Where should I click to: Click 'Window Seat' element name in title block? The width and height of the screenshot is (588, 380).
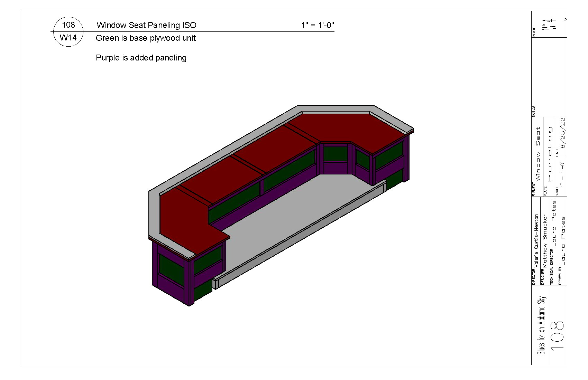538,154
